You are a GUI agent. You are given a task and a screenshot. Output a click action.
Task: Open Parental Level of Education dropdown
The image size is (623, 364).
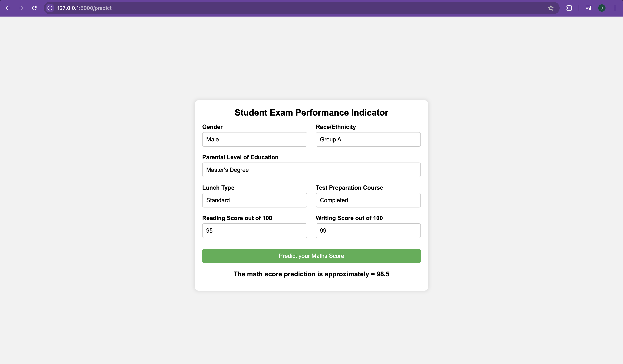(x=311, y=170)
